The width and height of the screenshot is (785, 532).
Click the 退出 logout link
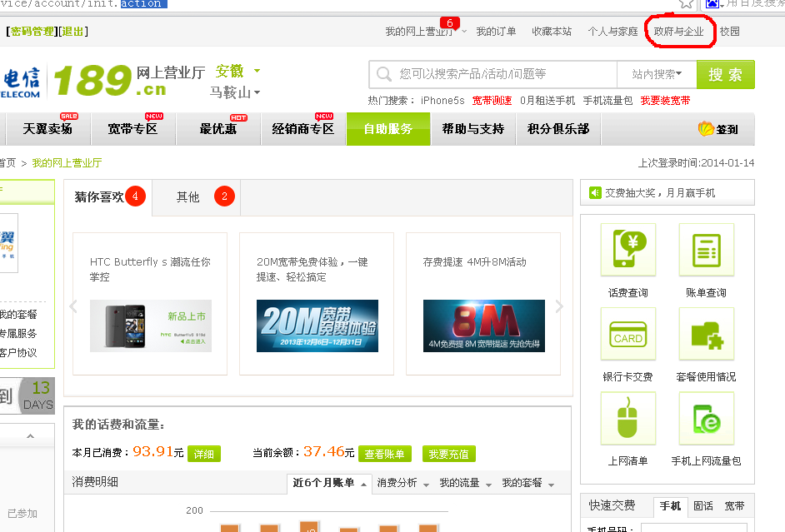tap(72, 32)
